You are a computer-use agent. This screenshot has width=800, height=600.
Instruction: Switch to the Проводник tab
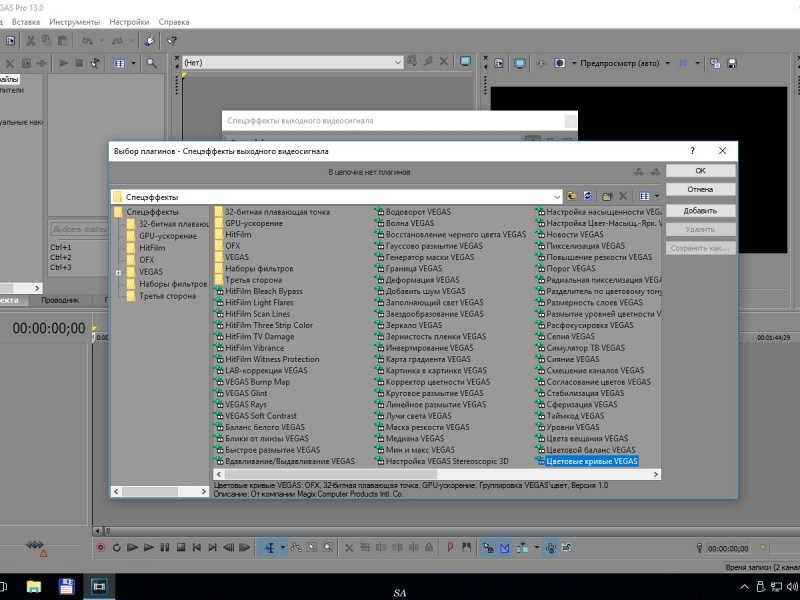click(x=60, y=300)
